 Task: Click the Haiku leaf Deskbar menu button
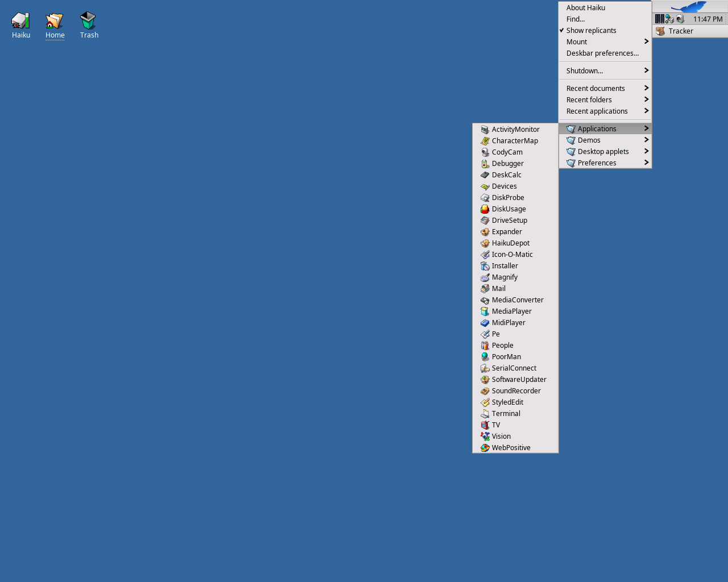pos(690,7)
